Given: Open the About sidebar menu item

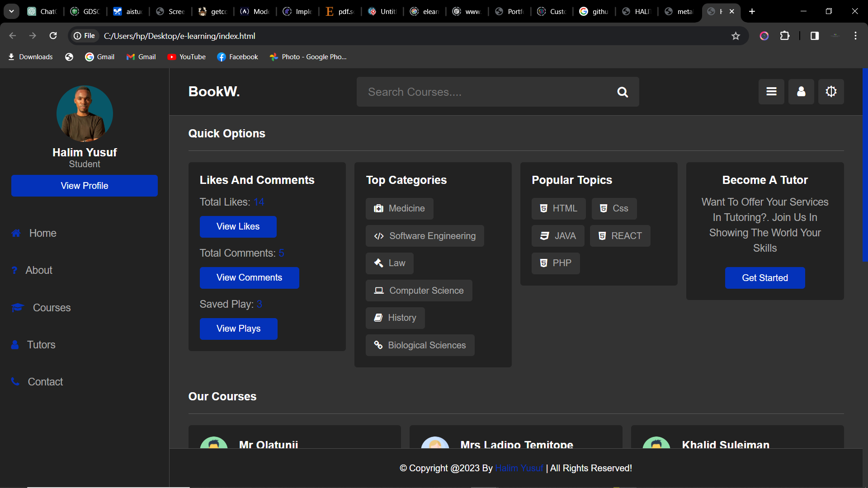Looking at the screenshot, I should tap(38, 270).
